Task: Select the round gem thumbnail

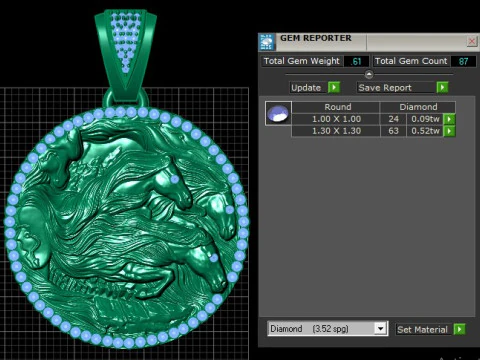Action: coord(278,113)
